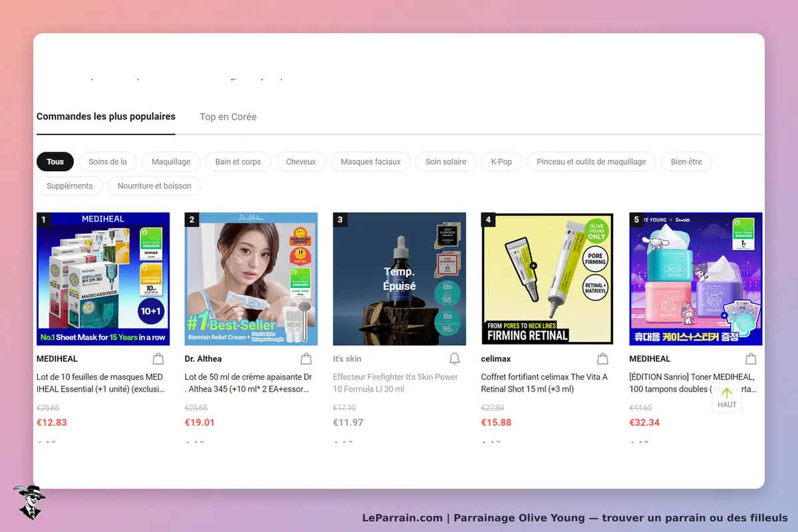Open Lot de 10 feuilles de masques title
798x532 pixels.
(100, 383)
